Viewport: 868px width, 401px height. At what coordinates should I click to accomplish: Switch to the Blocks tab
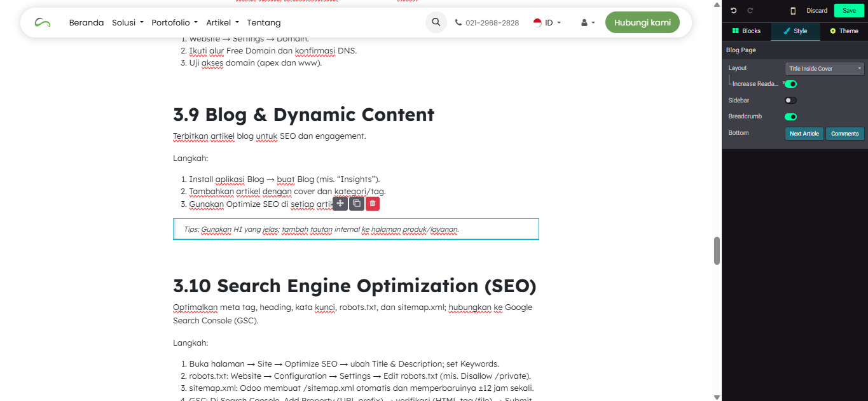coord(746,31)
